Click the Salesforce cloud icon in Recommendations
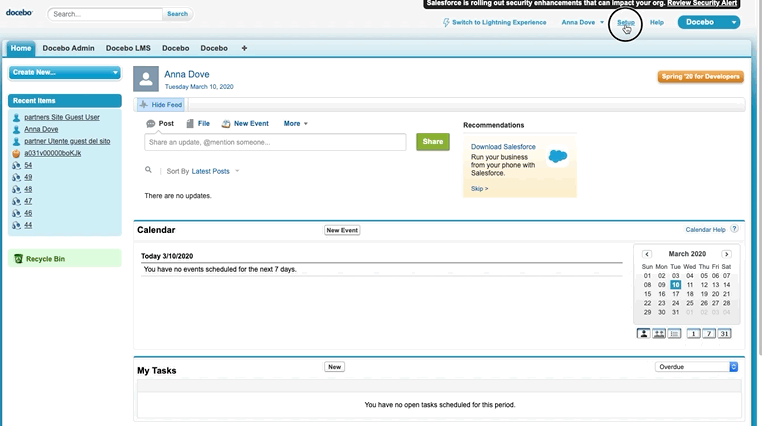Image resolution: width=762 pixels, height=426 pixels. pos(557,156)
